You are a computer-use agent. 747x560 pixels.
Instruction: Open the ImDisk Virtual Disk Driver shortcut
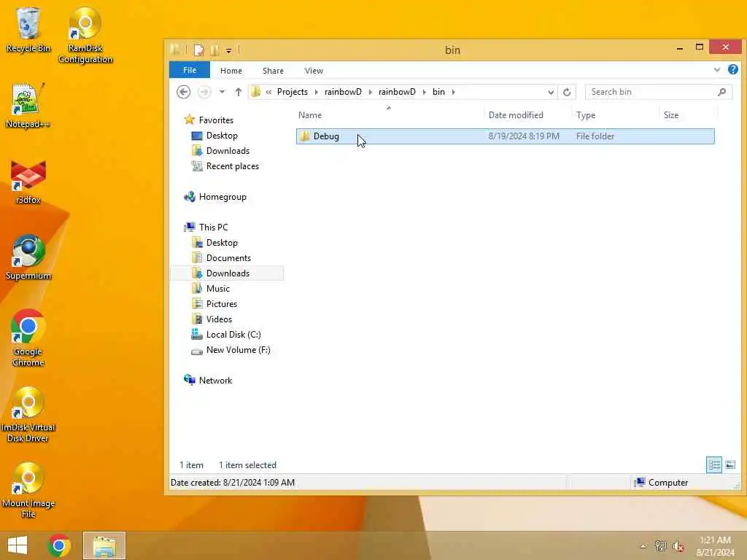pyautogui.click(x=28, y=414)
